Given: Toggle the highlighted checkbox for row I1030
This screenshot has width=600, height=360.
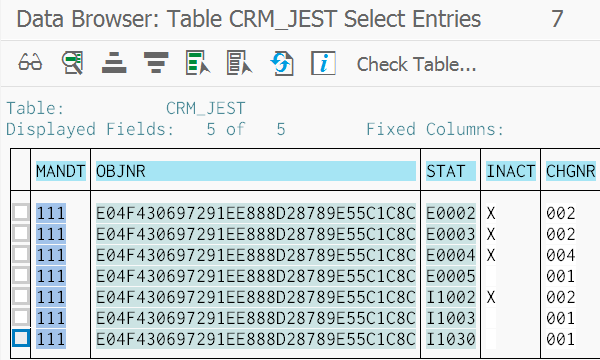Looking at the screenshot, I should (21, 339).
